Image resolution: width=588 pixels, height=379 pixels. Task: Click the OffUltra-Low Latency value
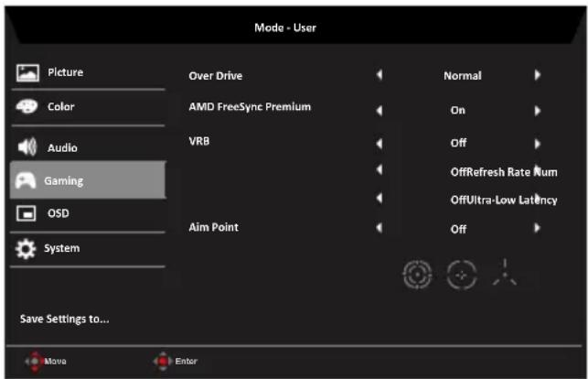[504, 200]
